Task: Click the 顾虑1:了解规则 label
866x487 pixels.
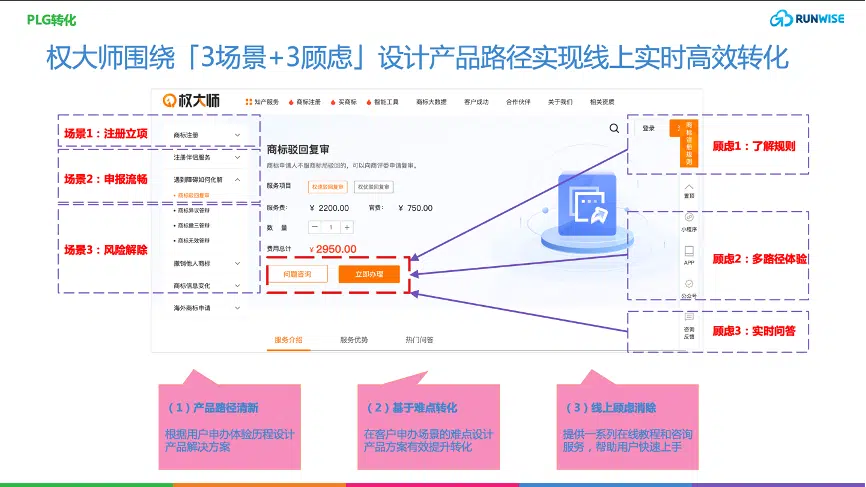Action: (754, 146)
